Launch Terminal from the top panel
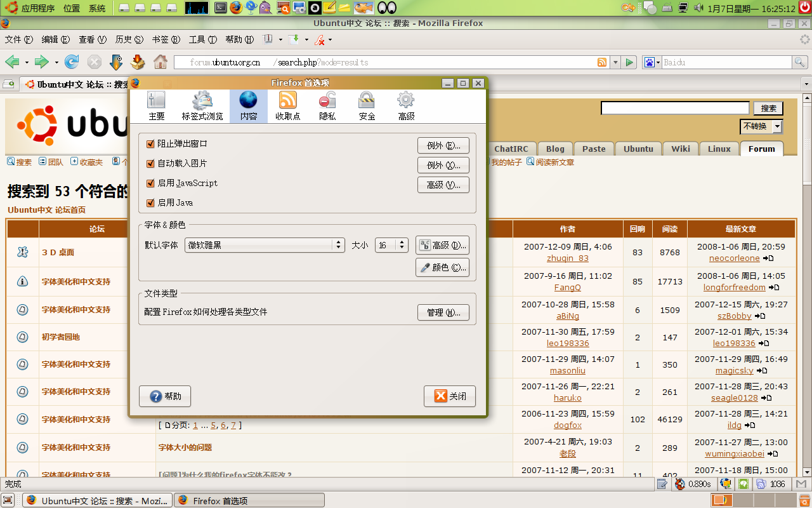This screenshot has height=508, width=812. click(x=221, y=8)
